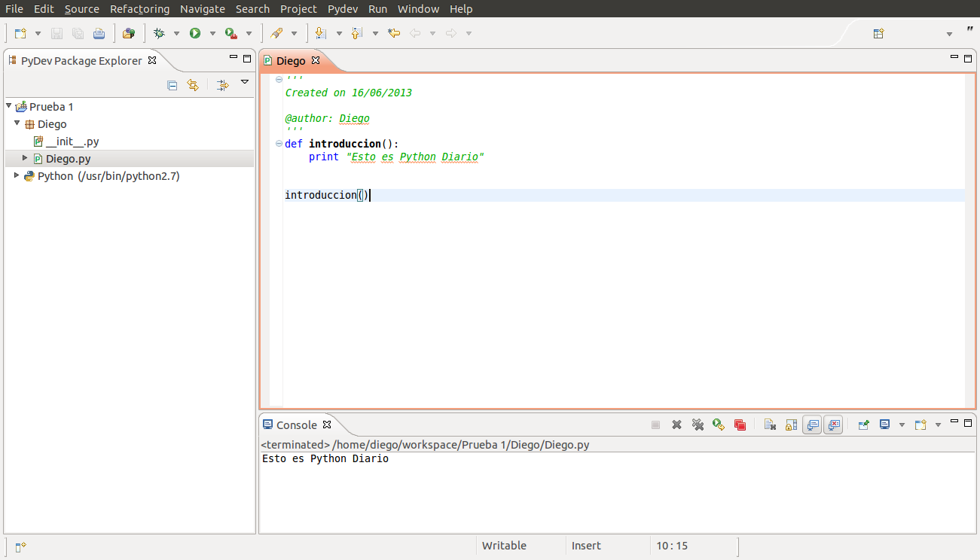This screenshot has width=980, height=560.
Task: Open the Navigate menu
Action: pyautogui.click(x=203, y=9)
